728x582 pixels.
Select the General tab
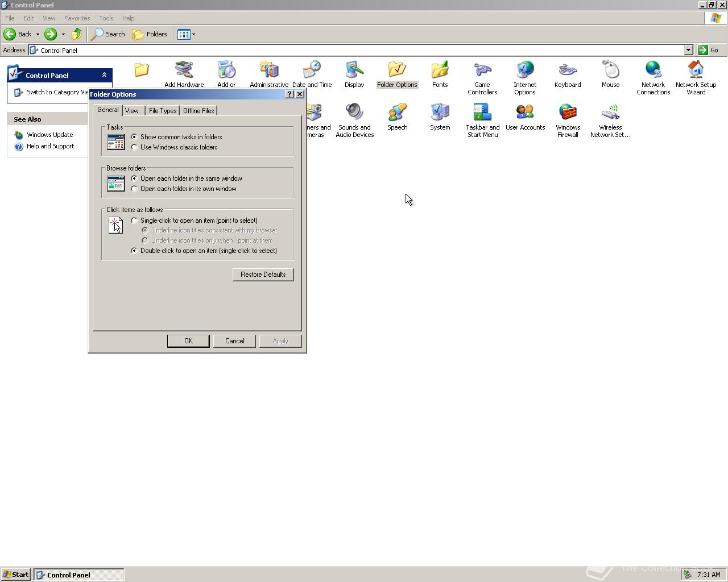coord(107,110)
